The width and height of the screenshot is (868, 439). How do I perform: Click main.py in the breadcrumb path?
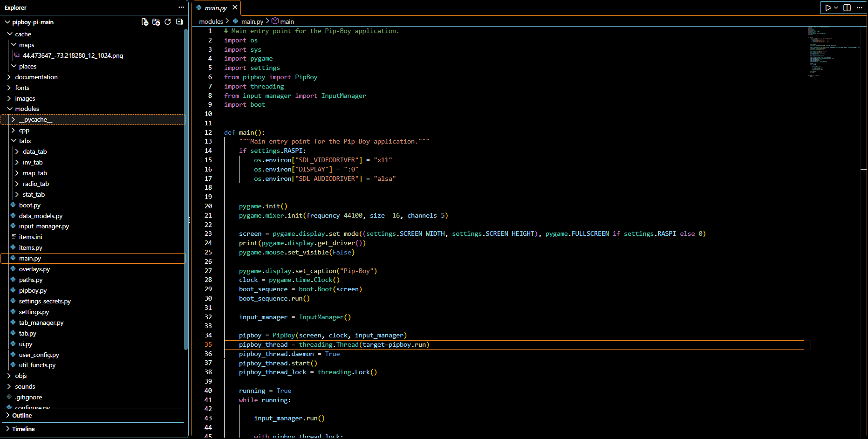(x=252, y=21)
